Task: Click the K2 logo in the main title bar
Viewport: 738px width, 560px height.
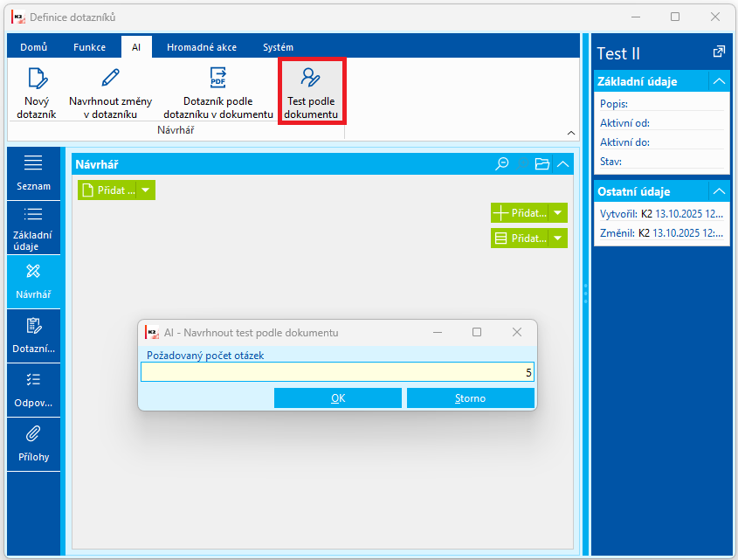Action: point(18,17)
